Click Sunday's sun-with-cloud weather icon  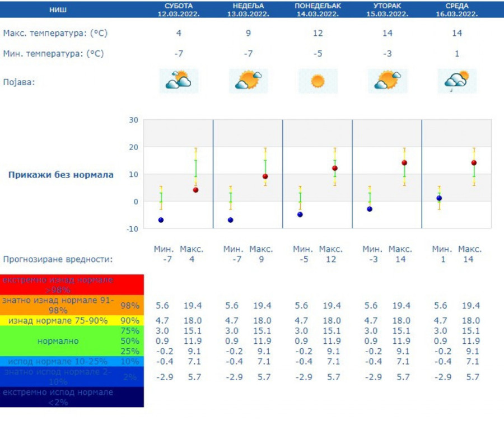coord(248,81)
